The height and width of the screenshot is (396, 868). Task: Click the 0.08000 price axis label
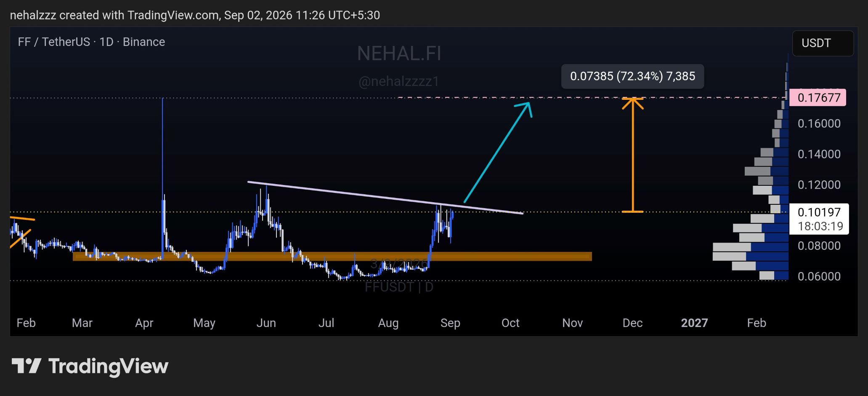tap(819, 246)
